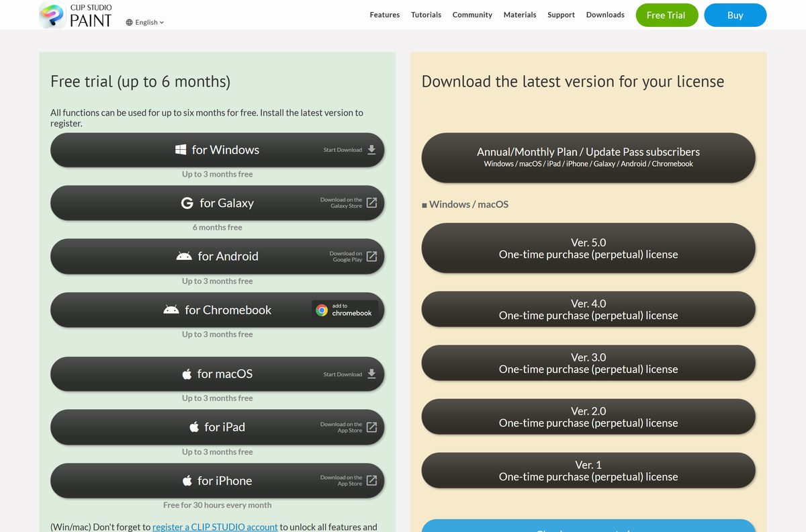
Task: Open the for Galaxy download button
Action: click(217, 203)
